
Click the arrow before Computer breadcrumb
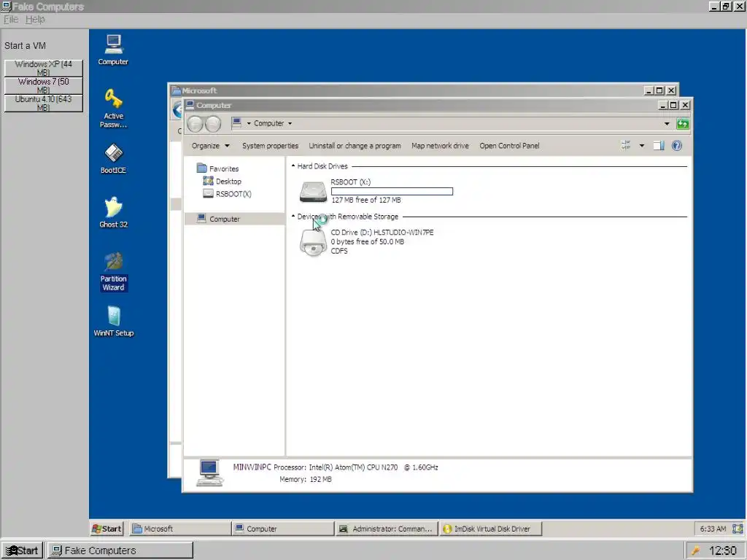coord(249,123)
